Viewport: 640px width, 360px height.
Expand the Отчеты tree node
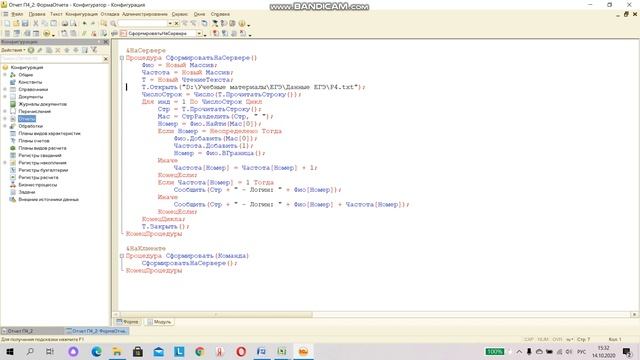click(x=5, y=119)
